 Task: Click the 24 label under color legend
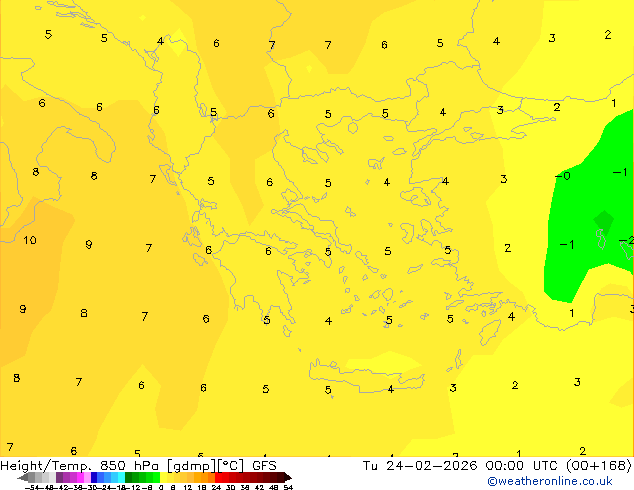pyautogui.click(x=216, y=488)
